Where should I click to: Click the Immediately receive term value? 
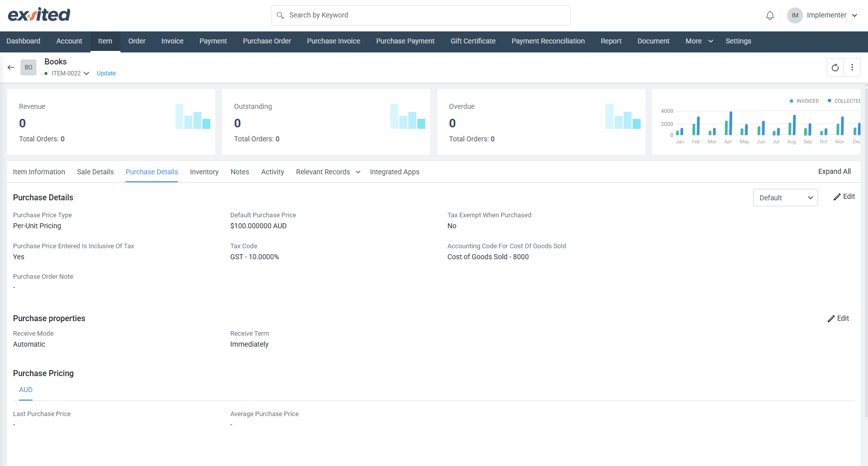[249, 344]
